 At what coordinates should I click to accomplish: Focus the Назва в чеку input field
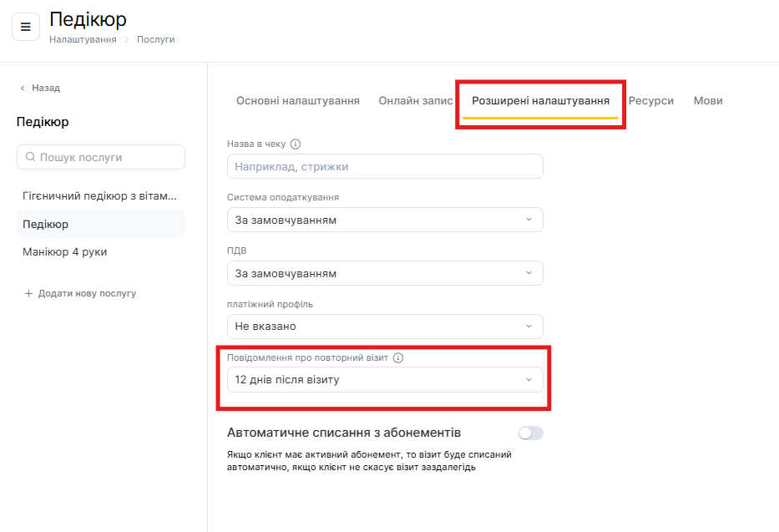coord(385,166)
